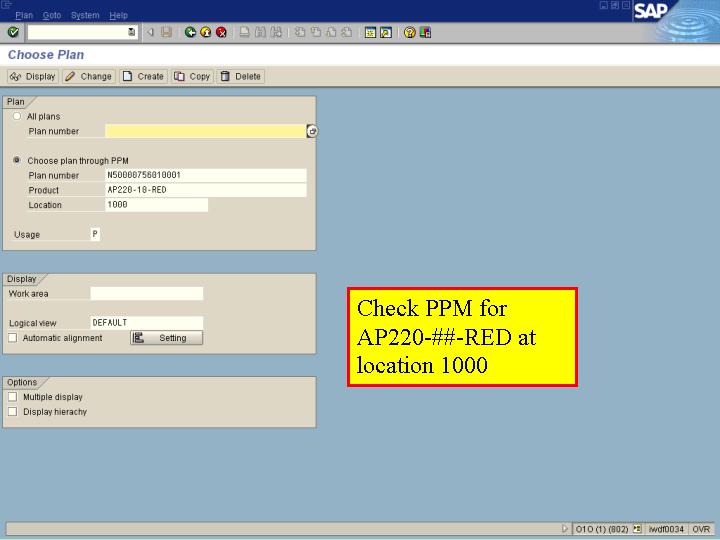Toggle the OVR insert mode indicator
Image resolution: width=720 pixels, height=540 pixels.
coord(701,529)
